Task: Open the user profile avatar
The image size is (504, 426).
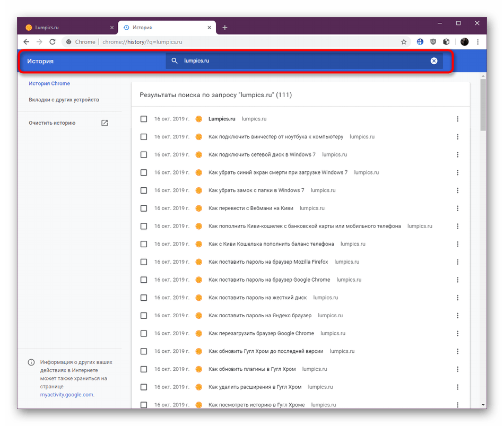Action: [464, 42]
